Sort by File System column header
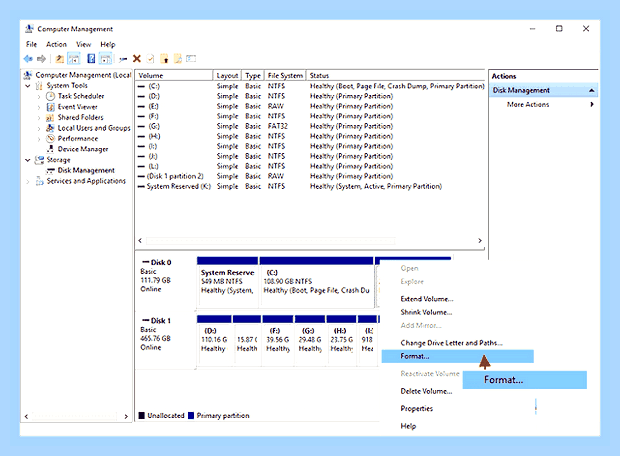The width and height of the screenshot is (620, 456). (x=285, y=76)
